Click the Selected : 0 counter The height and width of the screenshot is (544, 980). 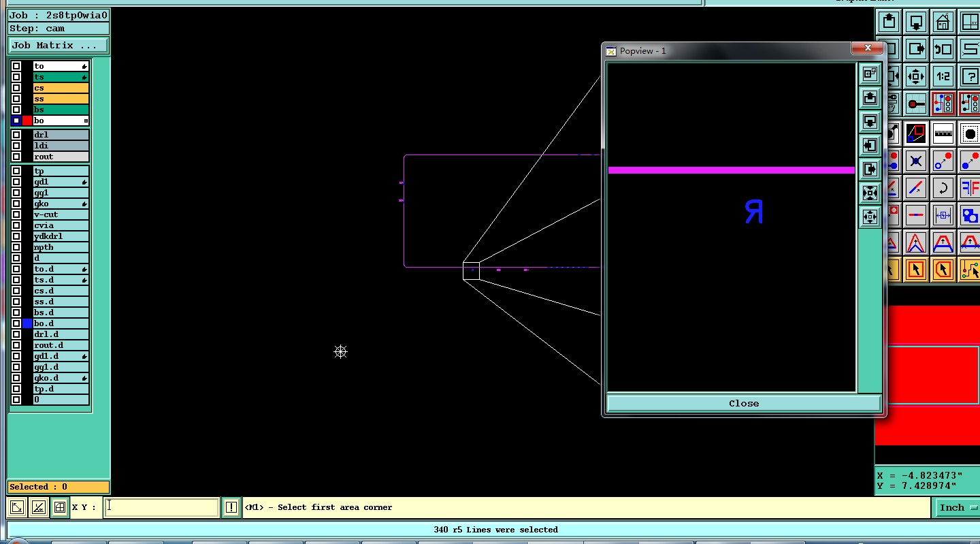(x=59, y=487)
